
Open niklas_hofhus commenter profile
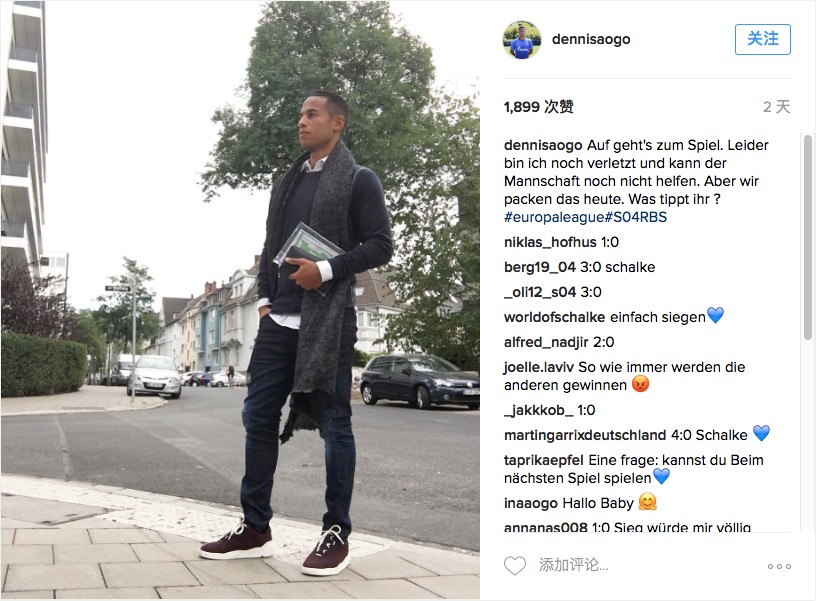click(550, 242)
